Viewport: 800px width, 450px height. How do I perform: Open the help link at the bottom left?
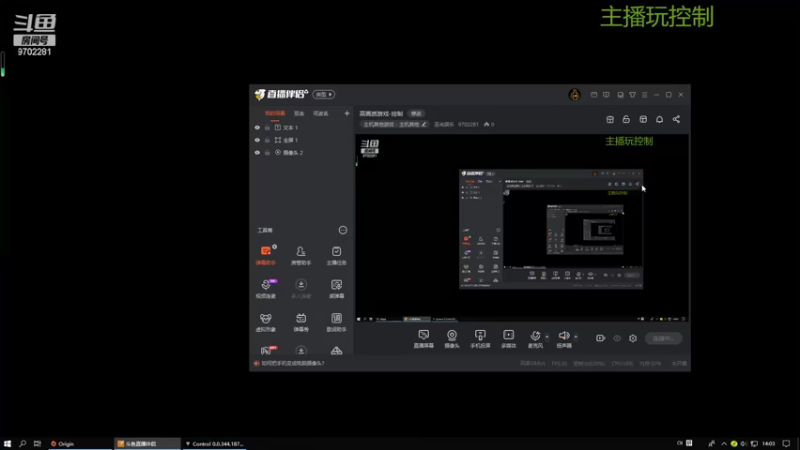(292, 363)
